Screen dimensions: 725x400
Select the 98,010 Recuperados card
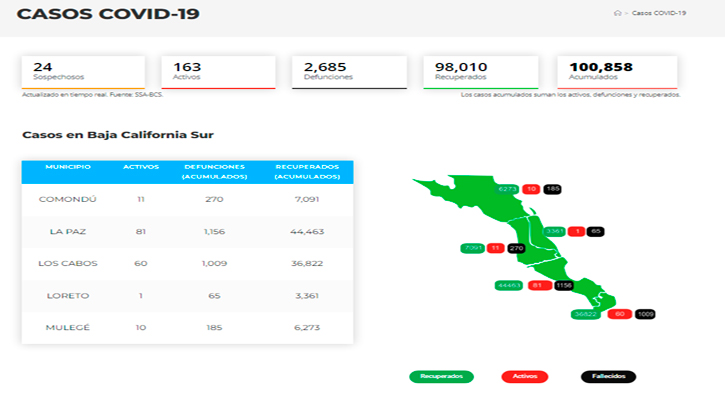(481, 71)
